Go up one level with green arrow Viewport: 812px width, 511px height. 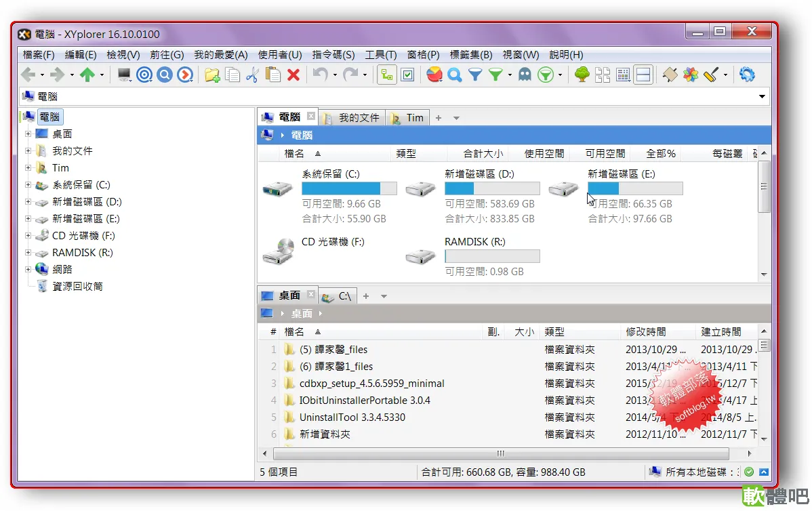[x=87, y=75]
